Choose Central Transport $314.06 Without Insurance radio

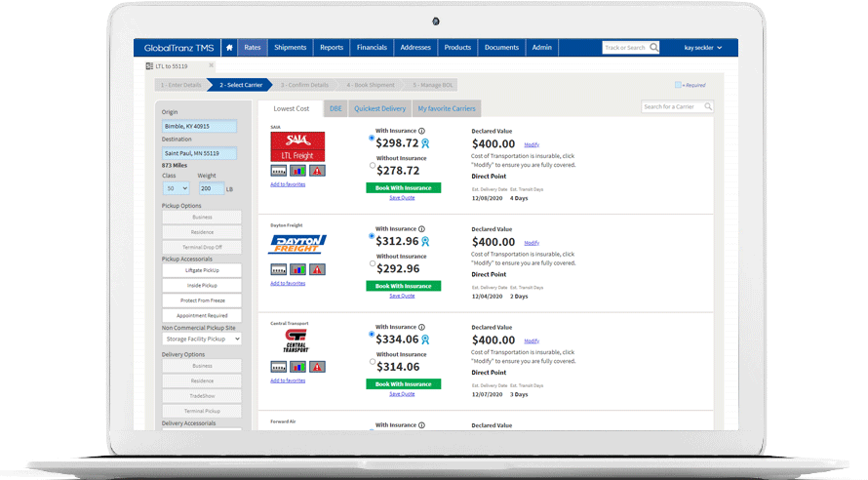tap(372, 361)
